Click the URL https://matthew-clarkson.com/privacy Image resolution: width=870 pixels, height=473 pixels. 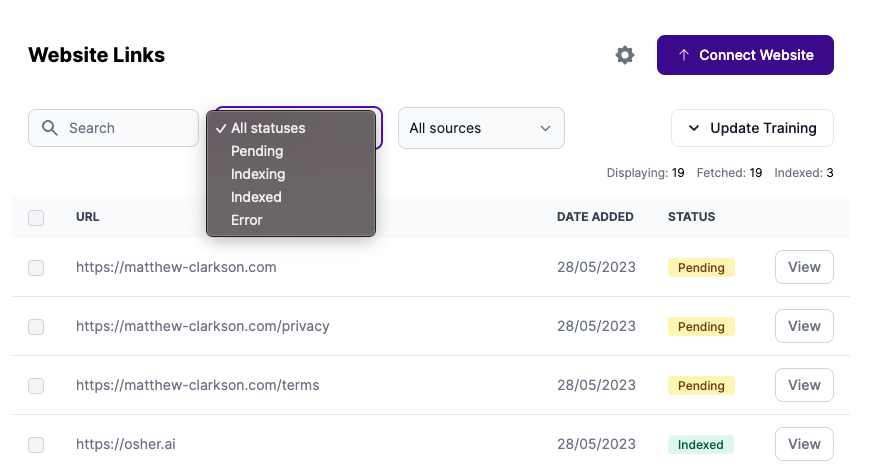(x=203, y=326)
